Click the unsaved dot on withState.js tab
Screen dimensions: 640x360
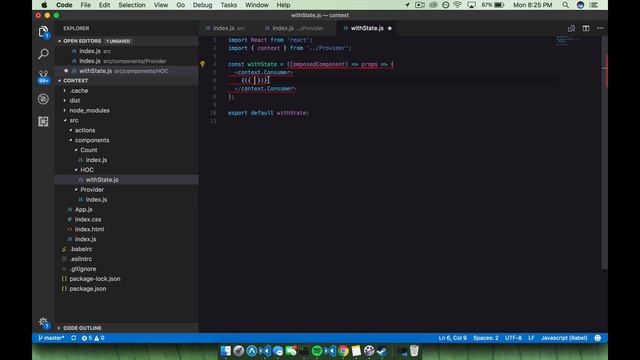coord(390,28)
